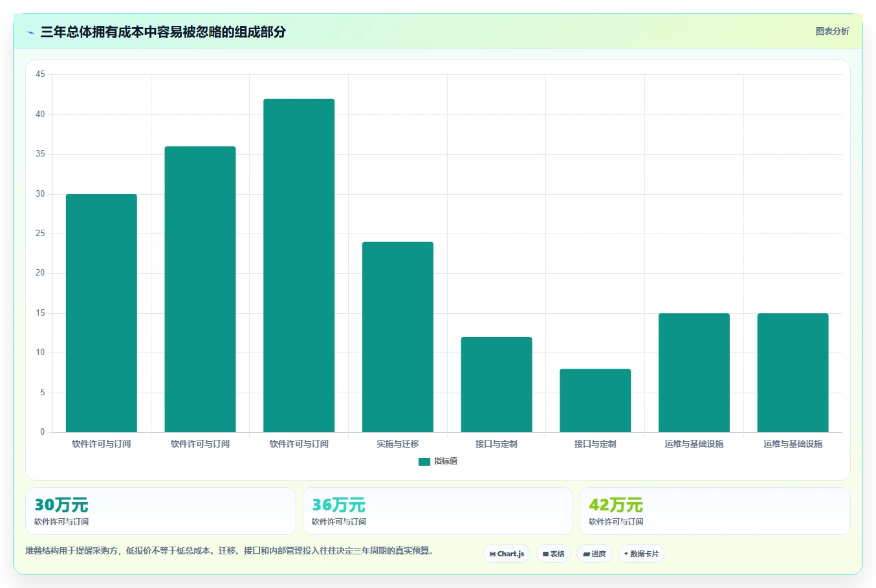Select the 实施与迁移 bar
This screenshot has height=588, width=876.
tap(398, 337)
